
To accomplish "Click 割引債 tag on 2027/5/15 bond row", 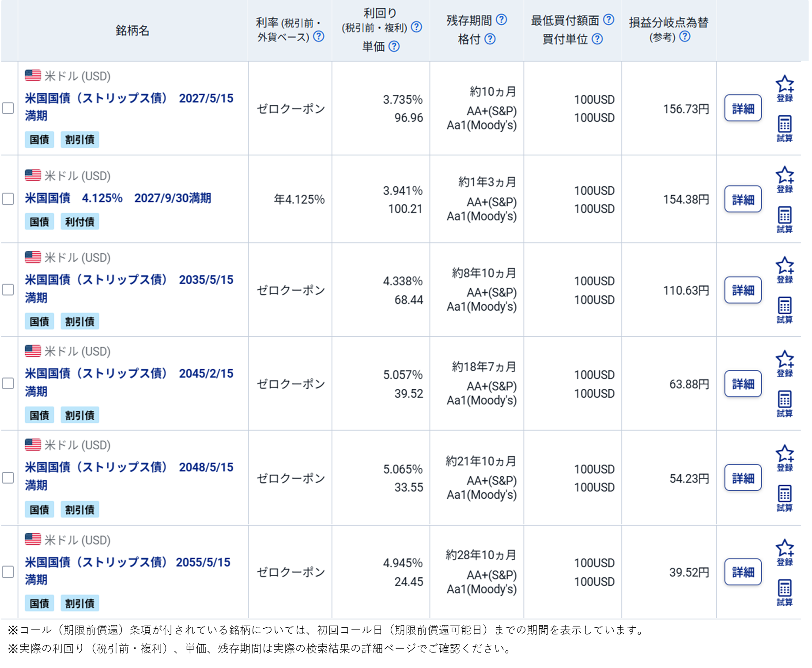I will click(x=79, y=140).
